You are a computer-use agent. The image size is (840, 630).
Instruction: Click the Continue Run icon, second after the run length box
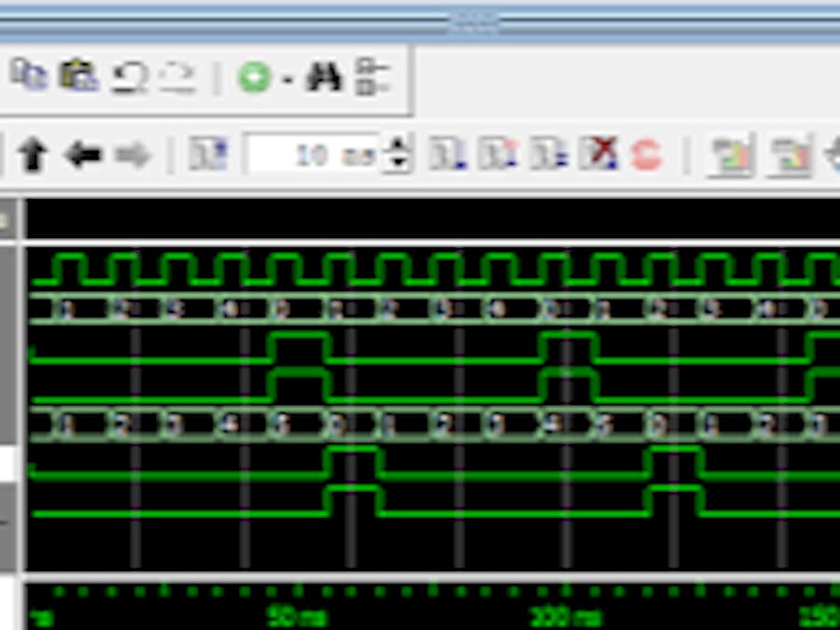click(498, 154)
